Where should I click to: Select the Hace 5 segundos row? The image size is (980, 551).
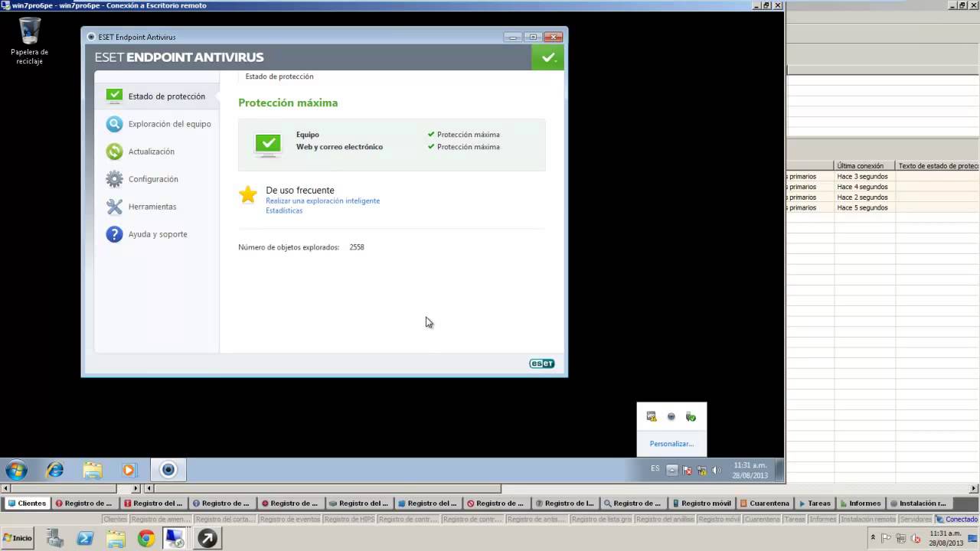coord(884,207)
